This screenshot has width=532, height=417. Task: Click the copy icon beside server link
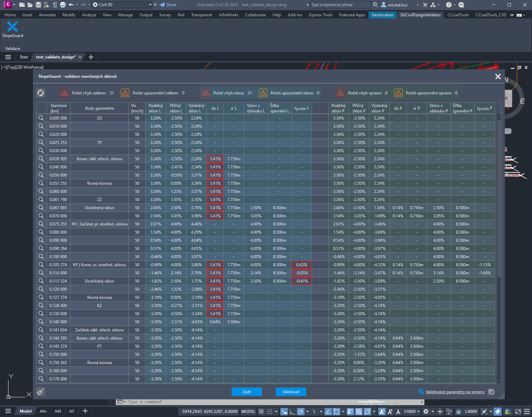[x=491, y=392]
